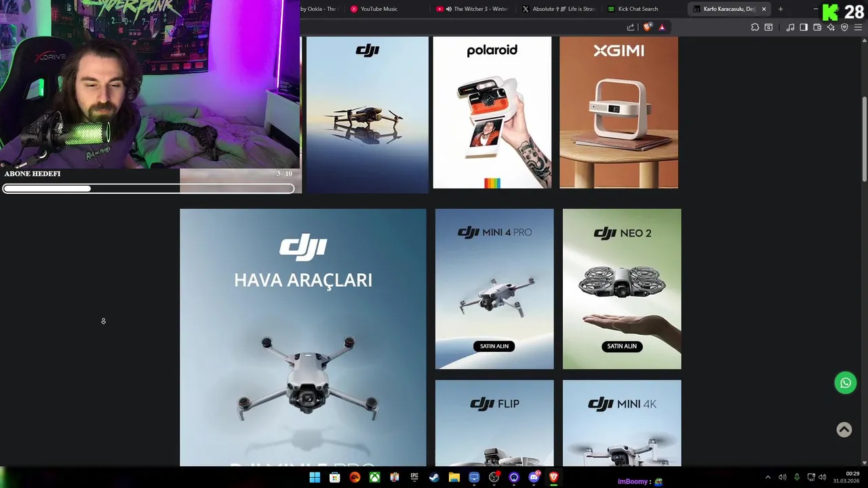Image resolution: width=868 pixels, height=488 pixels.
Task: Close the Karfo Karacasulu tab
Action: click(764, 9)
